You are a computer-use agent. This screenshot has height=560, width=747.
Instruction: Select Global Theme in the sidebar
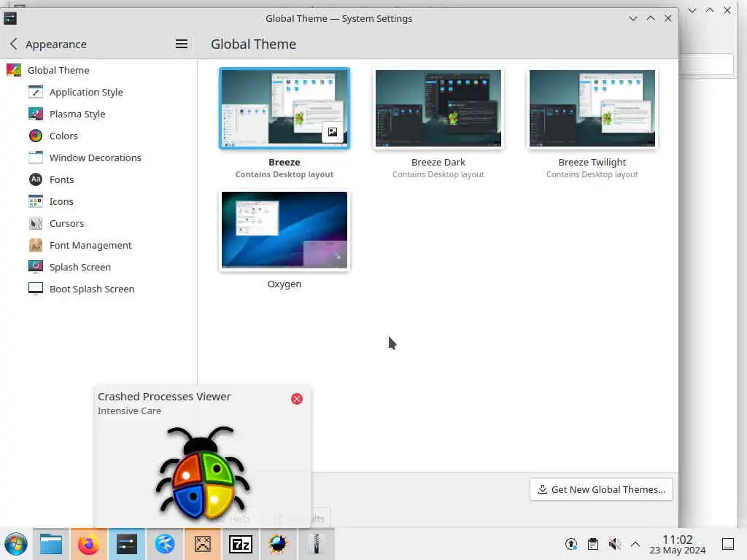[x=98, y=70]
